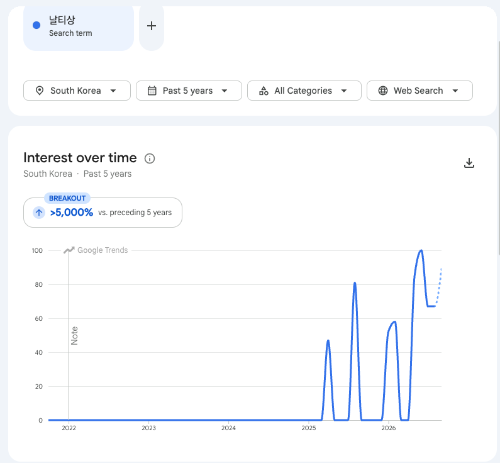Click the categories shapes icon
500x463 pixels.
264,91
